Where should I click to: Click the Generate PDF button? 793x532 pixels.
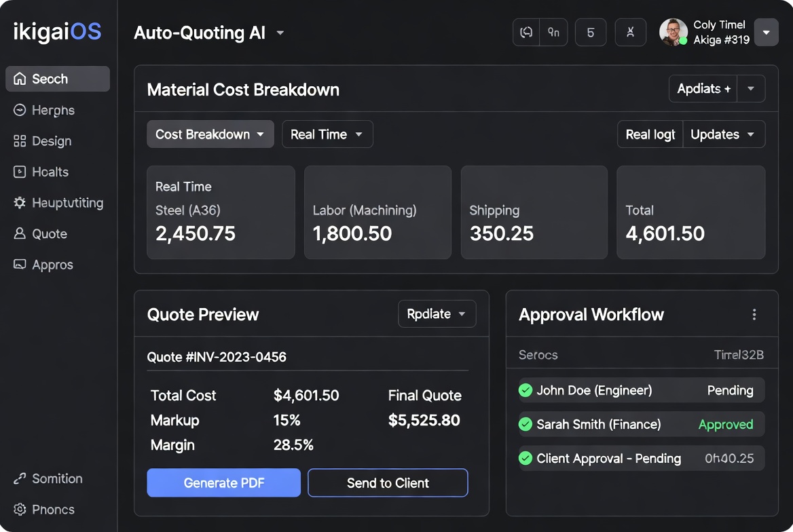click(223, 482)
